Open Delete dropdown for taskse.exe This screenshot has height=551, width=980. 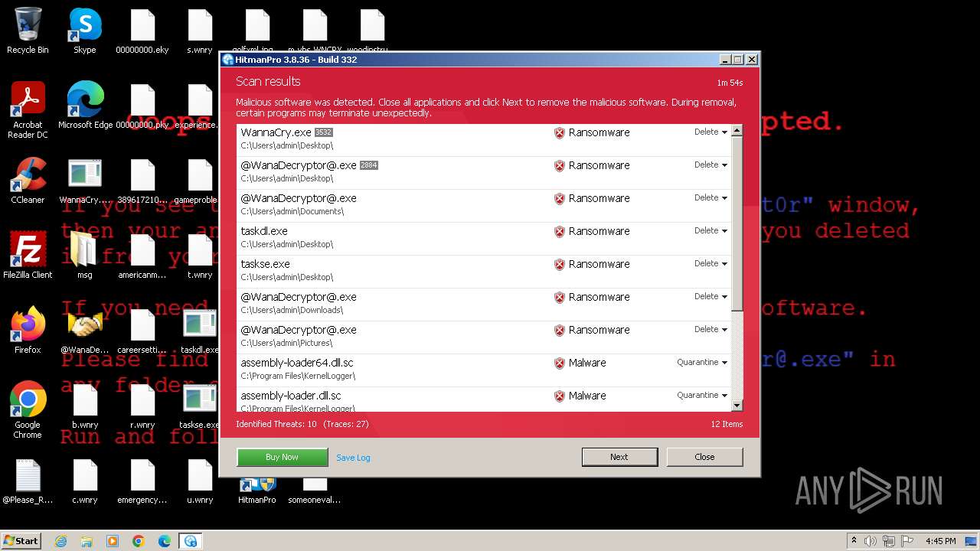click(x=710, y=263)
